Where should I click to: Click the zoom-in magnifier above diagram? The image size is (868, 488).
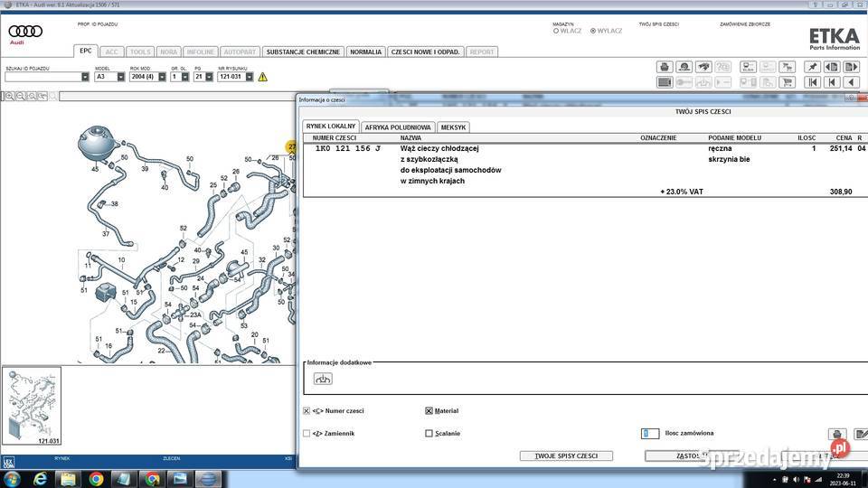[9, 96]
